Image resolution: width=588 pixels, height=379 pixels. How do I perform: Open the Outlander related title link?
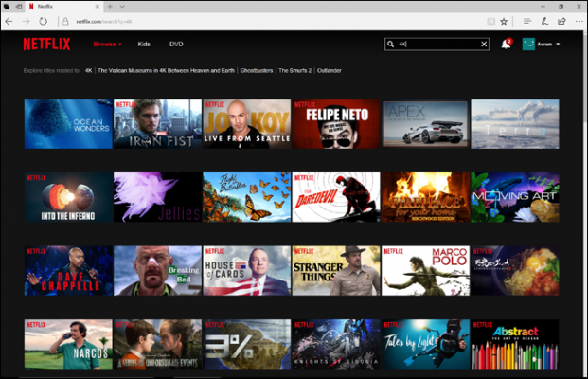pyautogui.click(x=329, y=70)
